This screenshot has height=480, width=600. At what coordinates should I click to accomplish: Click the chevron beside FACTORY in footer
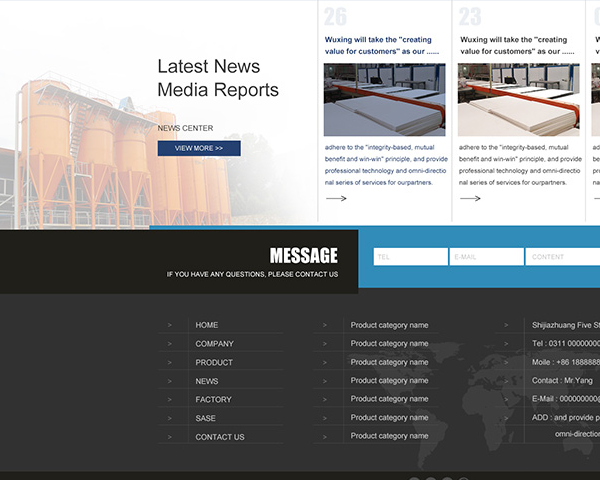pos(170,400)
